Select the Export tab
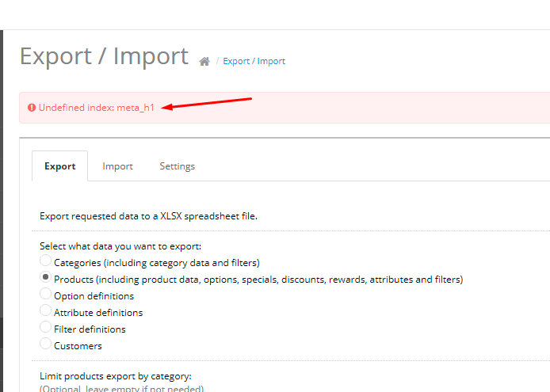 [60, 166]
